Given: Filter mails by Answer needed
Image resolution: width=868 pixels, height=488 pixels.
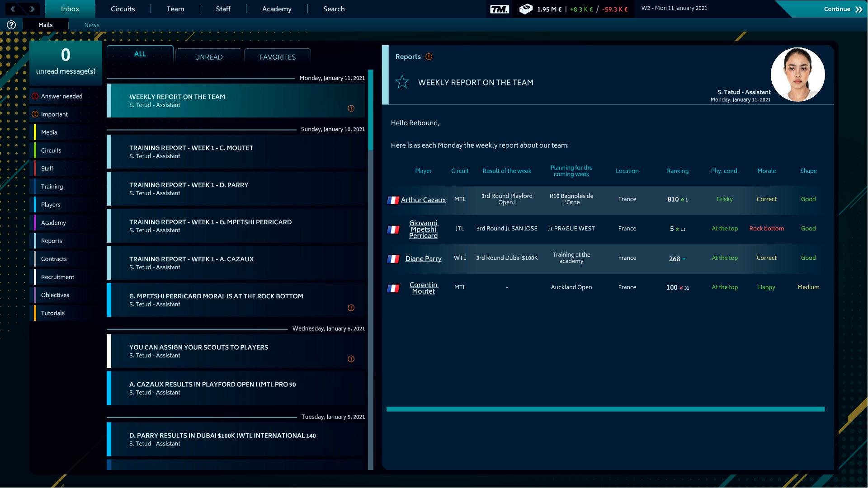Looking at the screenshot, I should coord(61,96).
